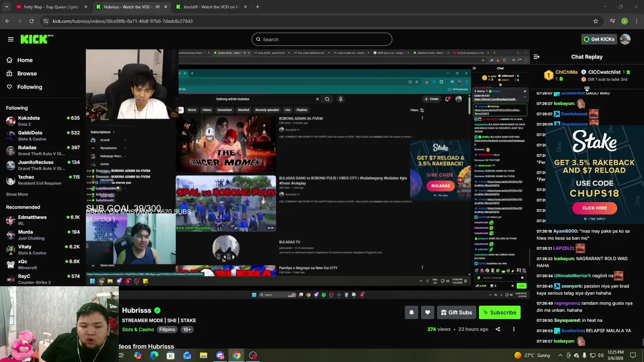Go back in browser history

coord(7,21)
